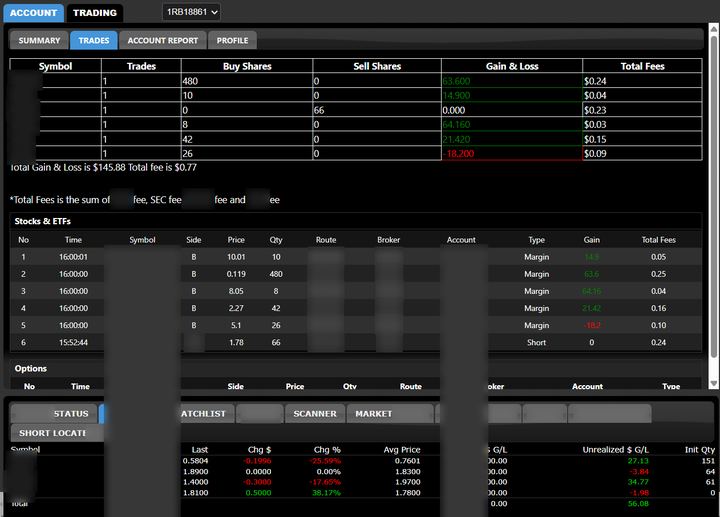The height and width of the screenshot is (517, 720).
Task: Select the TRADES sub-tab
Action: pyautogui.click(x=94, y=40)
